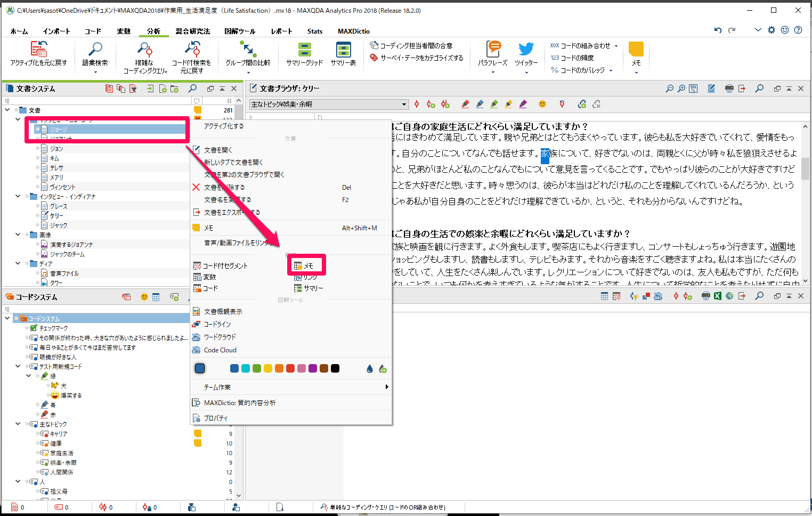Click the print icon in Document Browser header
This screenshot has height=516, width=812.
click(729, 88)
